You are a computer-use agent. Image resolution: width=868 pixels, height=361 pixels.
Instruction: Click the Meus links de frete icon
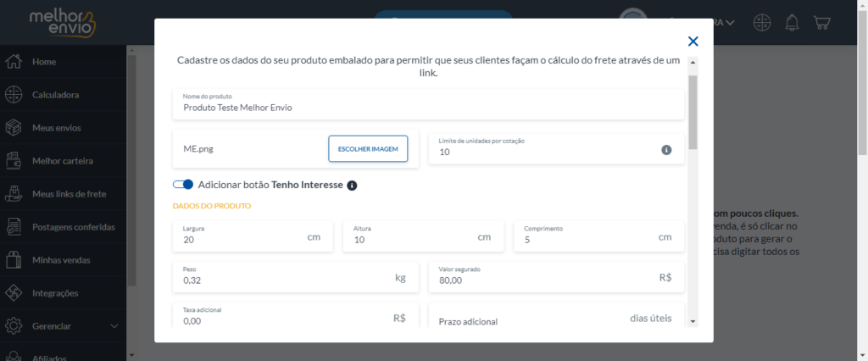[14, 194]
